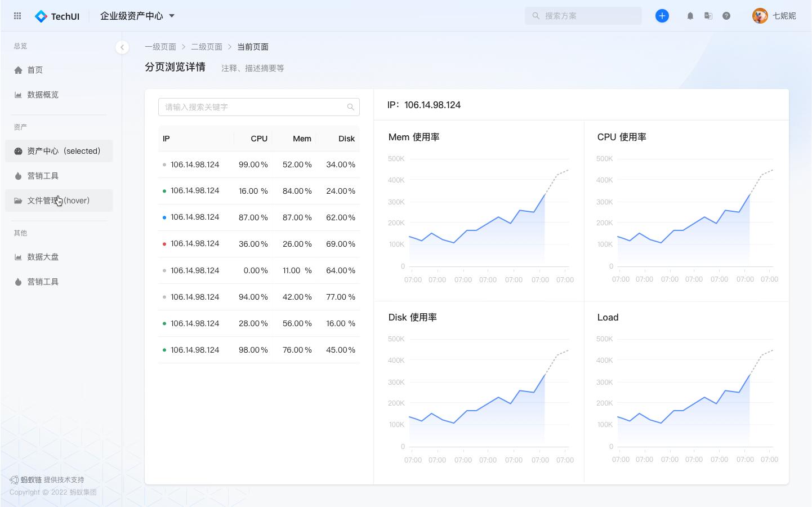
Task: Click the Mem value 84.00%
Action: click(x=297, y=191)
